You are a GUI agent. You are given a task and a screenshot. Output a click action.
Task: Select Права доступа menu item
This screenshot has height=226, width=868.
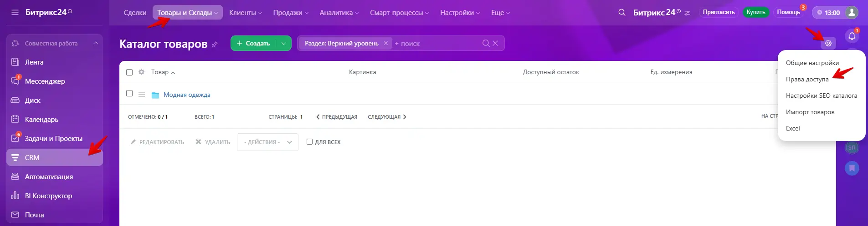click(807, 79)
